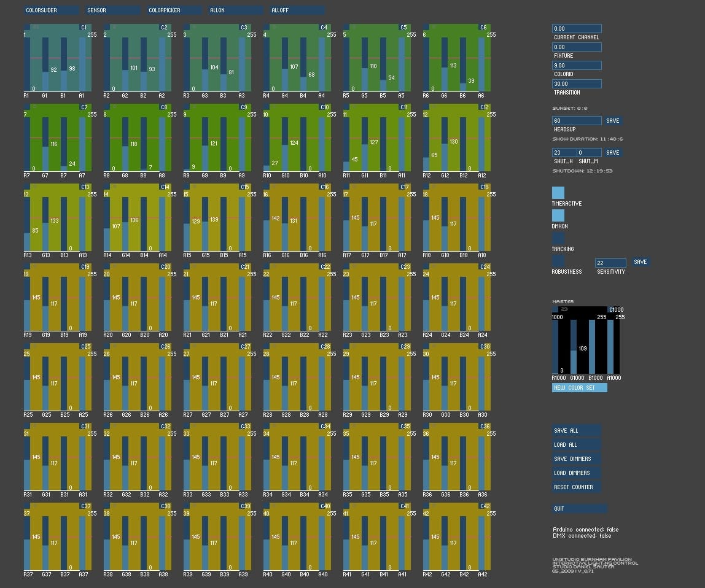Open the COLORPICKER tab
705x588 pixels.
[174, 10]
